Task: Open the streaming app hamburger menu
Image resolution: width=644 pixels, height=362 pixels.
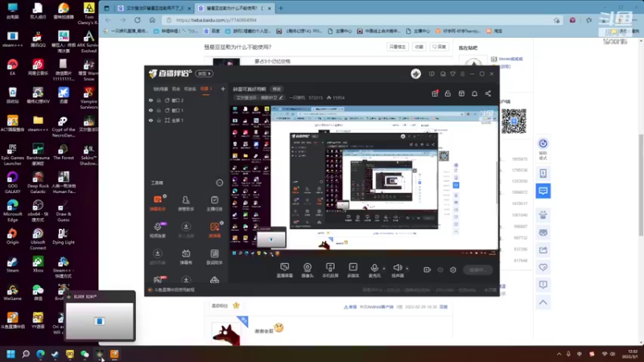Action: (462, 74)
